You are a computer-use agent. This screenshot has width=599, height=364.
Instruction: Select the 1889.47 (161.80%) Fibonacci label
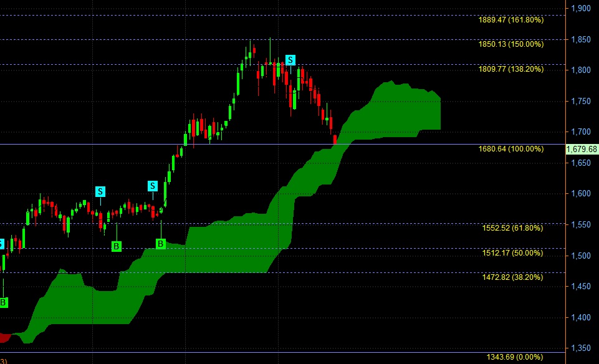pos(510,20)
